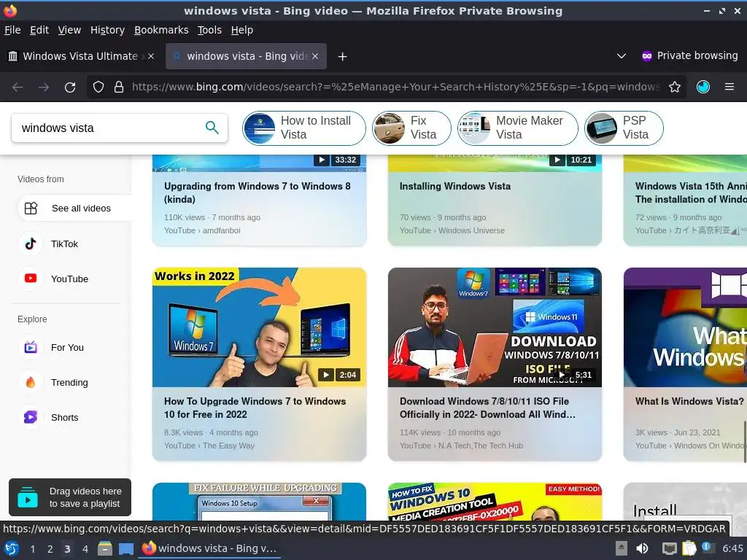Go back with the back arrow
This screenshot has height=560, width=747.
pos(18,87)
